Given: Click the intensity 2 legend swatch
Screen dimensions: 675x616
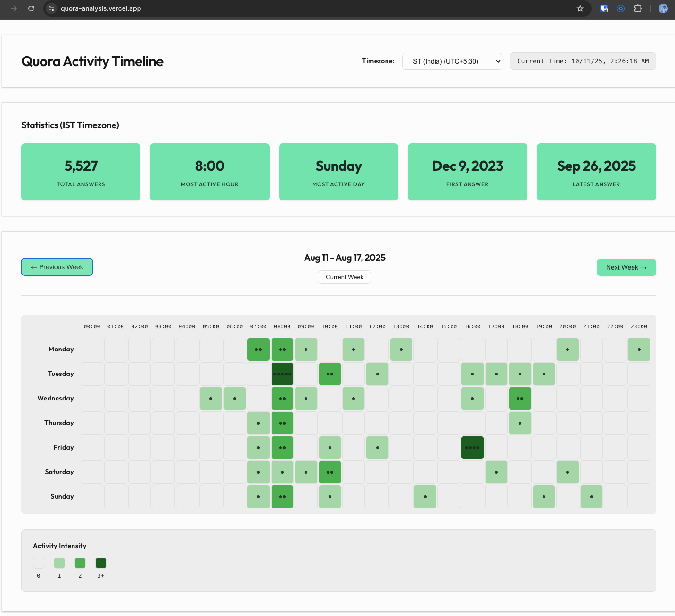Looking at the screenshot, I should pos(80,563).
